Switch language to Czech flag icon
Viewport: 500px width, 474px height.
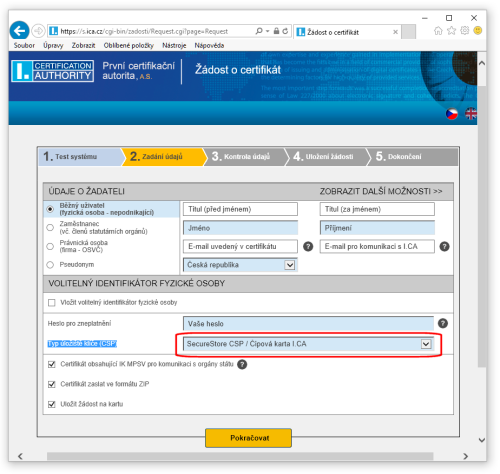452,114
